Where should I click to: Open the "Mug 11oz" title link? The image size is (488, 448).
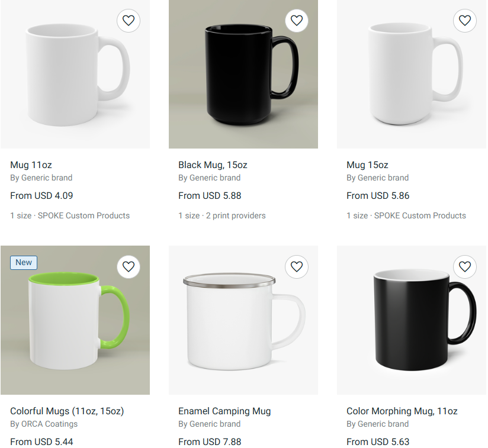tap(31, 165)
